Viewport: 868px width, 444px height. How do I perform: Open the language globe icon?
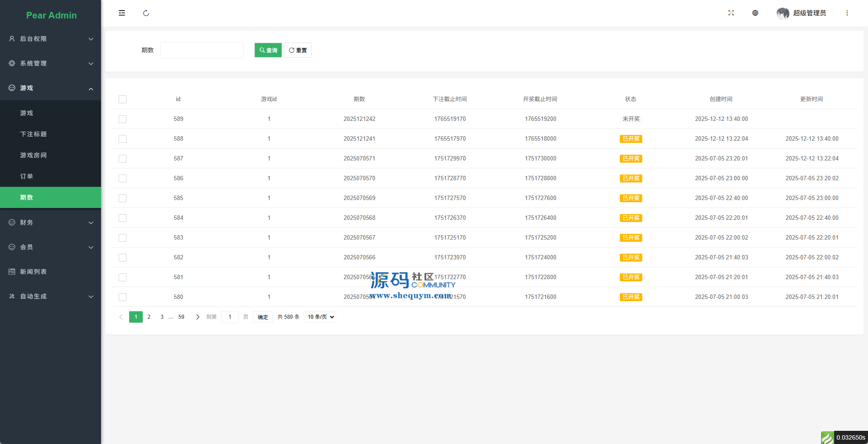[x=755, y=13]
